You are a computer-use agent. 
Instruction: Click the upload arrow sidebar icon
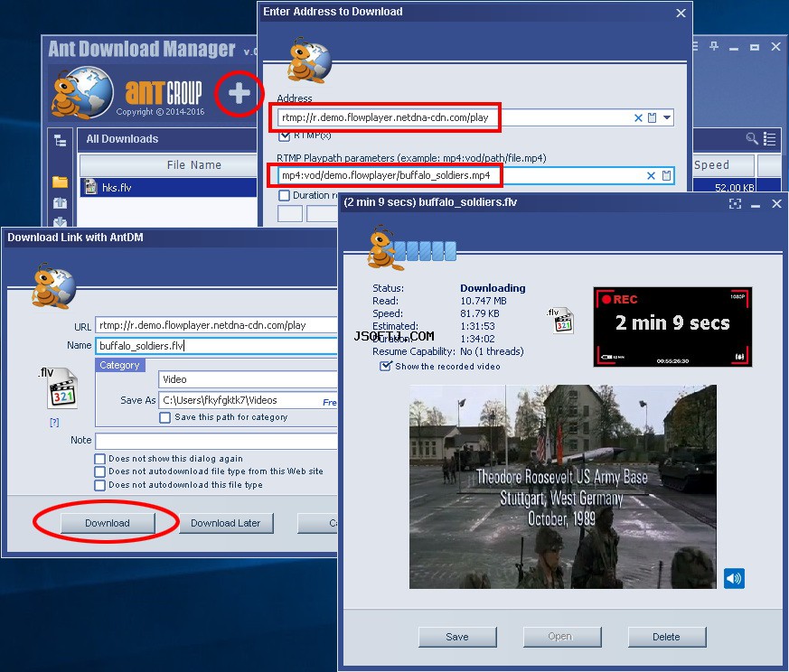(60, 202)
